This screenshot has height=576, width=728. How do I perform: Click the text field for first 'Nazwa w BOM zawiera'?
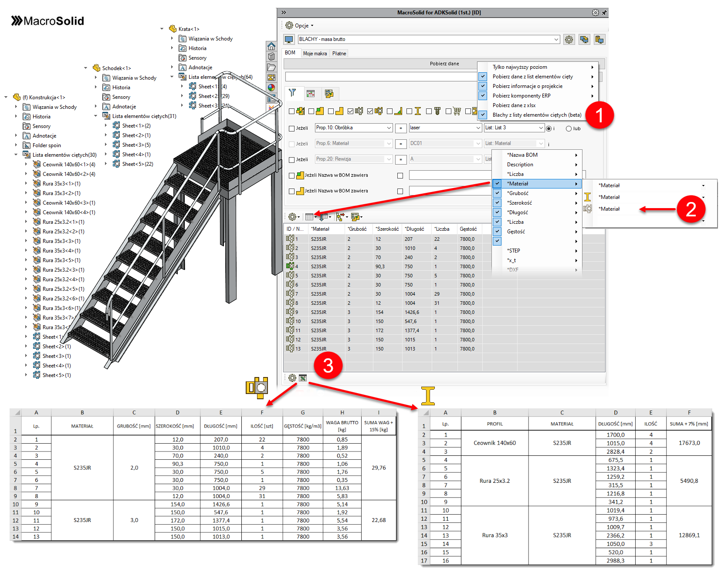click(x=450, y=175)
